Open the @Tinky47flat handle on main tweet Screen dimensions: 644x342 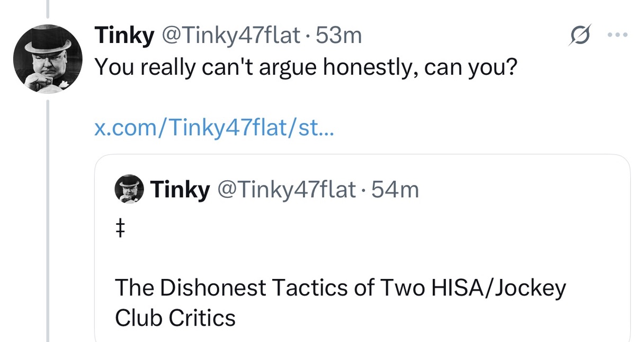point(231,36)
